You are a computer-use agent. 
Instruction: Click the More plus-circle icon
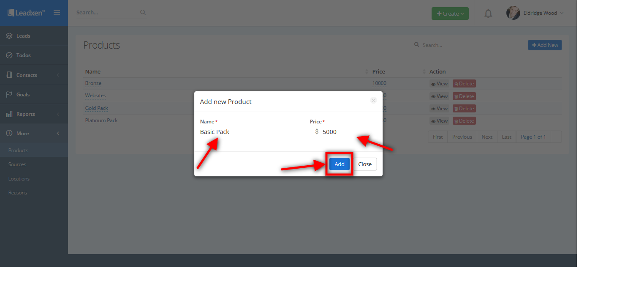pyautogui.click(x=9, y=134)
